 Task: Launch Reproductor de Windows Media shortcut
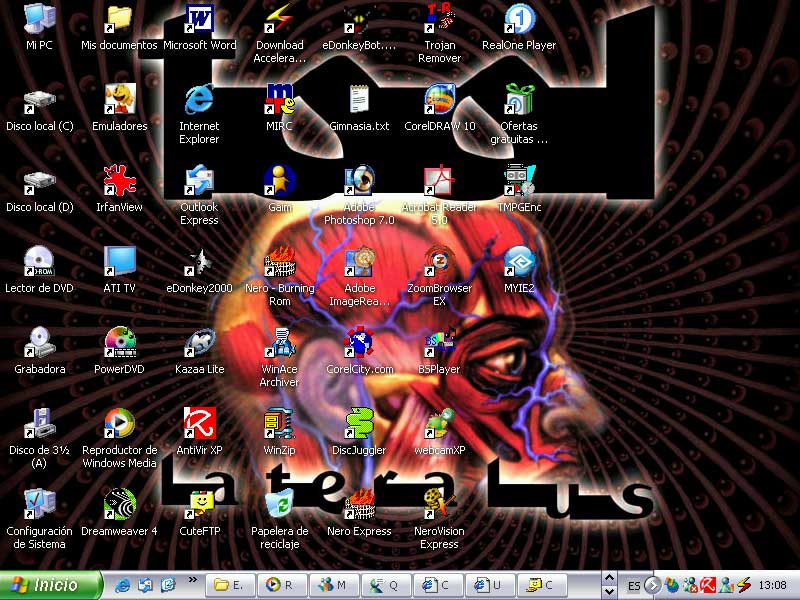coord(119,424)
